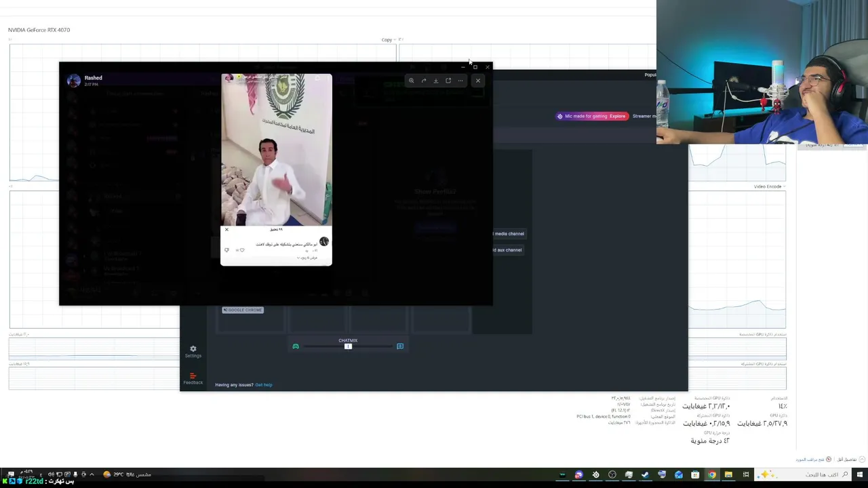
Task: Zoom in with the image viewer magnifier icon
Action: (x=411, y=81)
